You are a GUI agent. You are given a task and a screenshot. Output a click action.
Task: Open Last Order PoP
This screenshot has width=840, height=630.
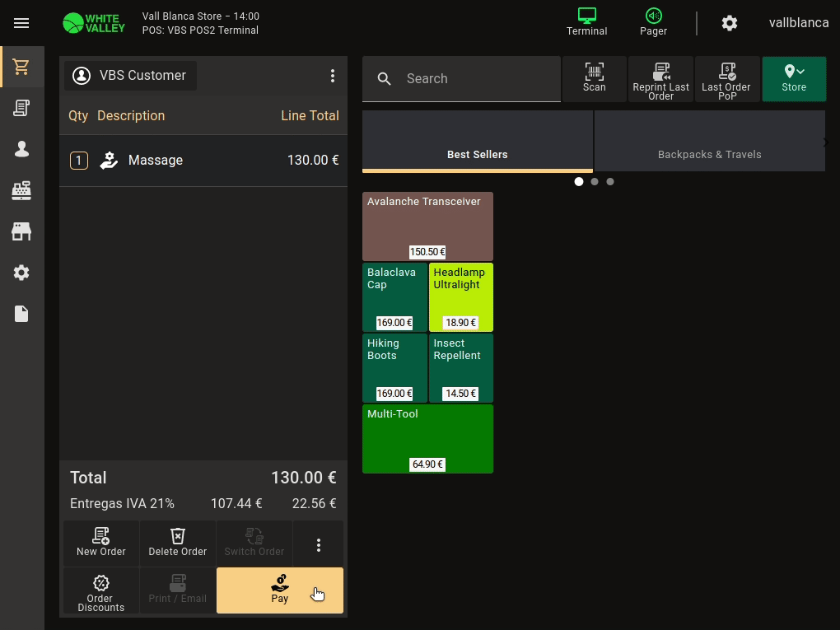(726, 79)
